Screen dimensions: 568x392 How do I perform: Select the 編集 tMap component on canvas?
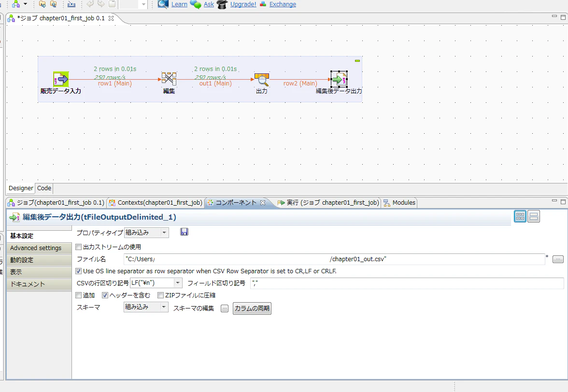169,79
